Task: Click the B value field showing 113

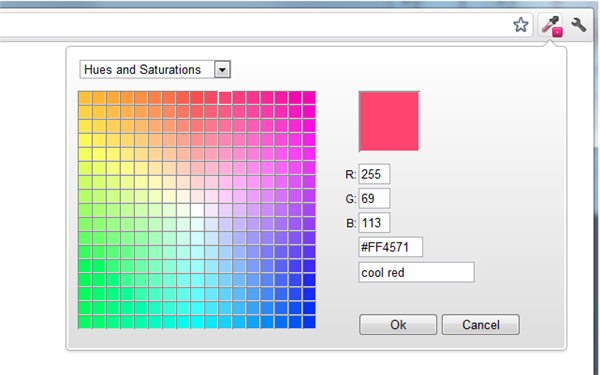Action: pos(374,223)
